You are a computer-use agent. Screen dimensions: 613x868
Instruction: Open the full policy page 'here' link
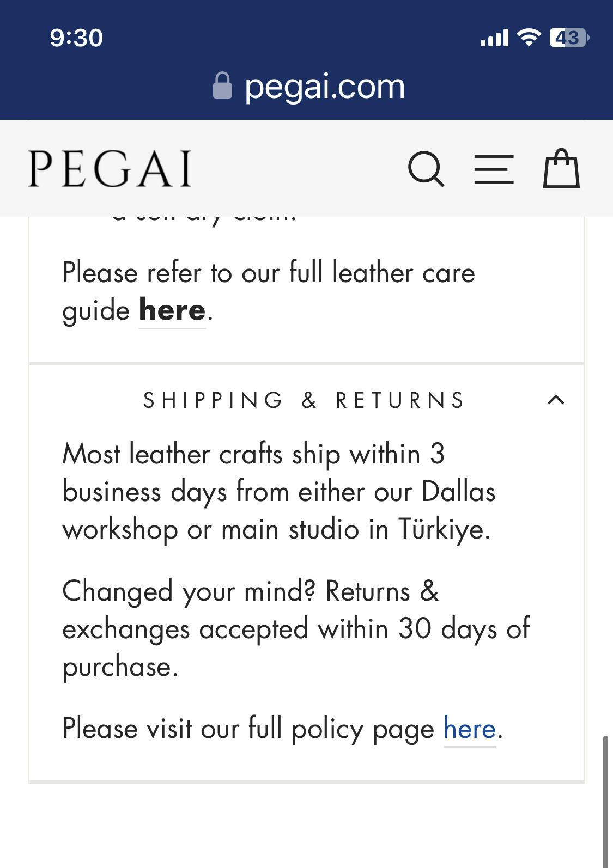coord(469,729)
